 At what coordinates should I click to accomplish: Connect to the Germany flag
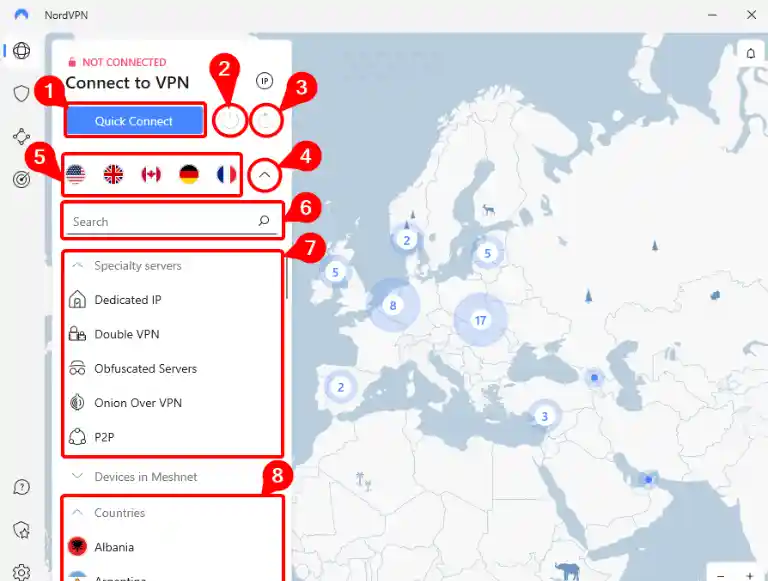(x=189, y=174)
